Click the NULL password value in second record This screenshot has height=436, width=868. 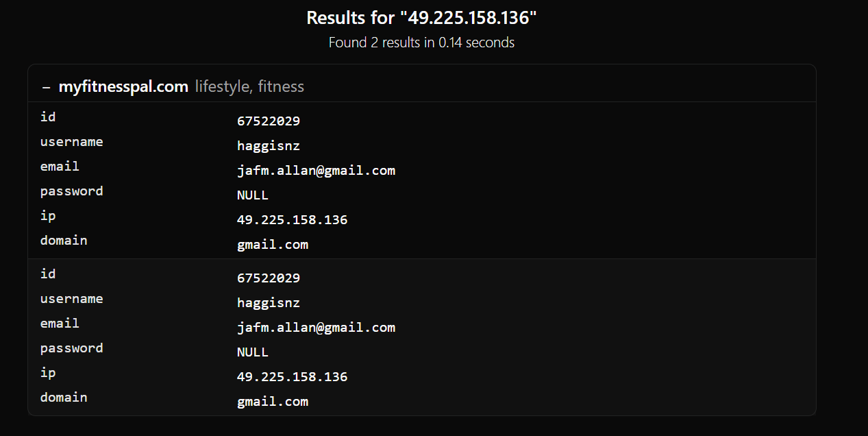pyautogui.click(x=253, y=352)
